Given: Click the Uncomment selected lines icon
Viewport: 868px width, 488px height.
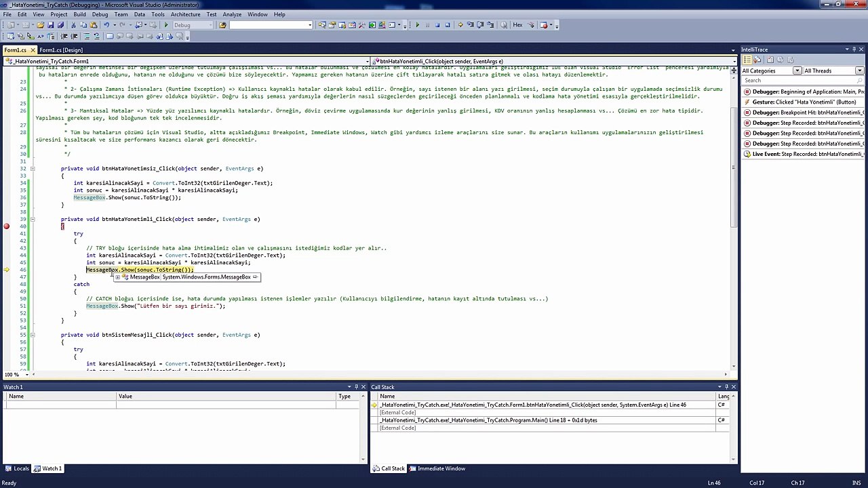Looking at the screenshot, I should pos(97,36).
